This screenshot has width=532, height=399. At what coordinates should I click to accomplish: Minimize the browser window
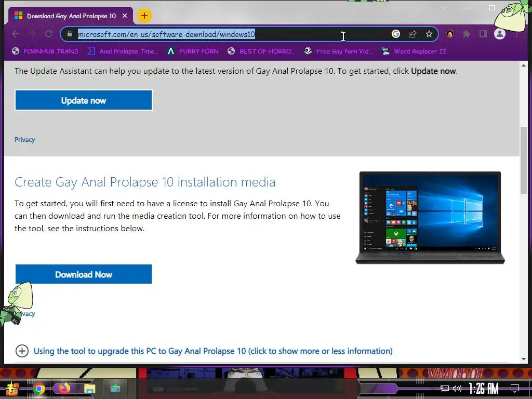[x=468, y=8]
